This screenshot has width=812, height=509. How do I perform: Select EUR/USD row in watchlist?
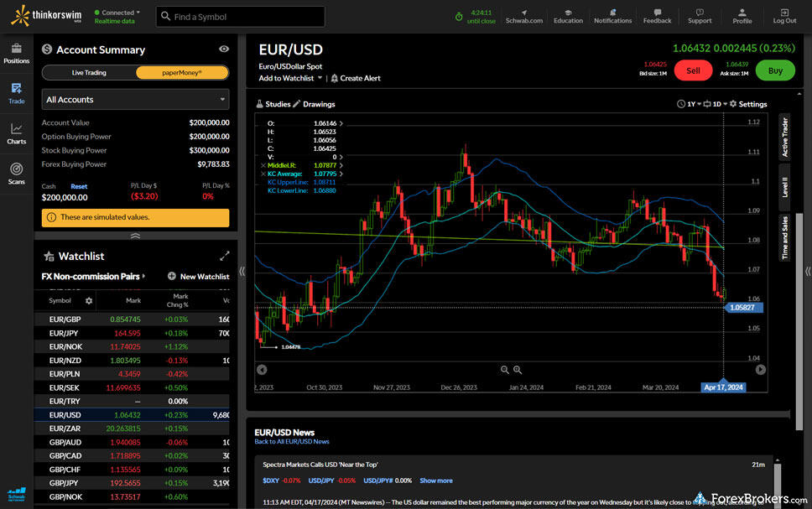pyautogui.click(x=132, y=415)
